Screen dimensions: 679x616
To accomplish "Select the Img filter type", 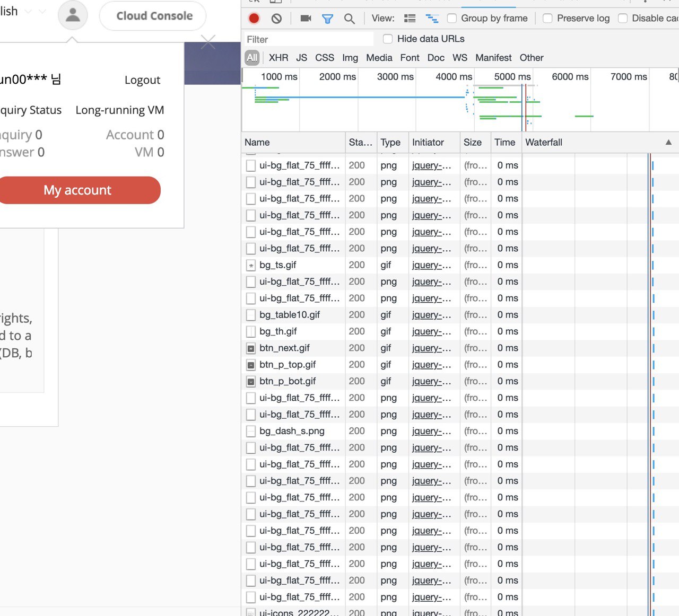I will click(350, 58).
